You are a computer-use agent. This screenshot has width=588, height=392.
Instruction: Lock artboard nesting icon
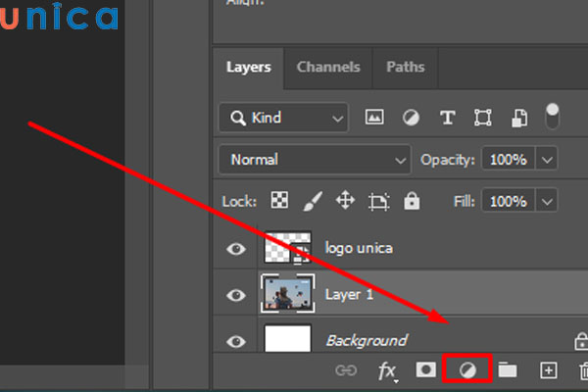click(378, 202)
